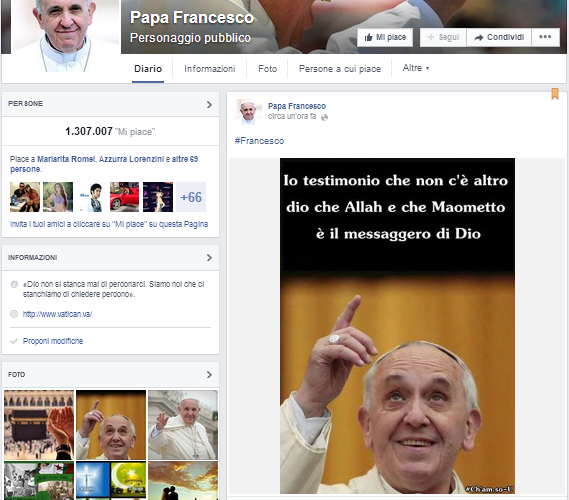Click the page profile picture
Viewport: 569px width, 500px height.
point(66,36)
